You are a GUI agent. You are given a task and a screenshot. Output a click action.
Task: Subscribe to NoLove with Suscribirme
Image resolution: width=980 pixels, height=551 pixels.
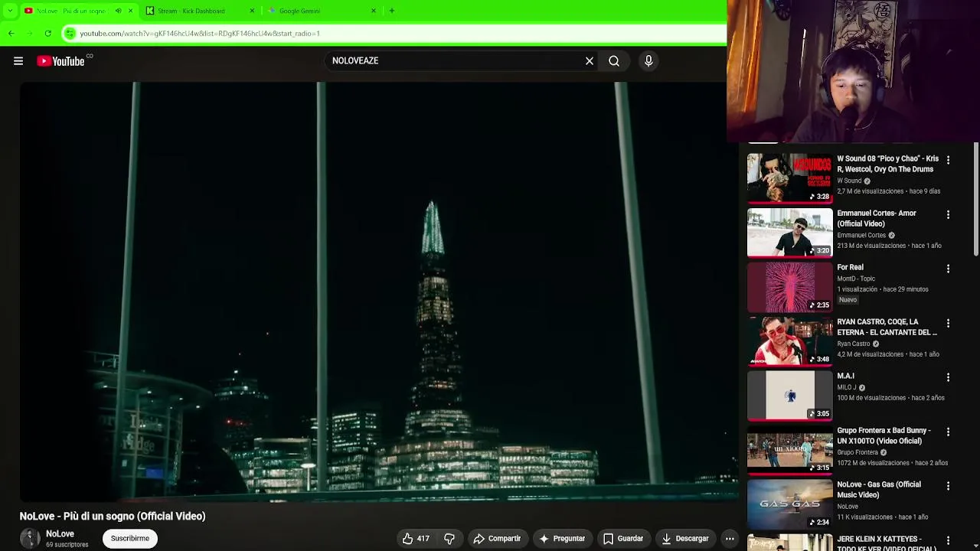(130, 539)
